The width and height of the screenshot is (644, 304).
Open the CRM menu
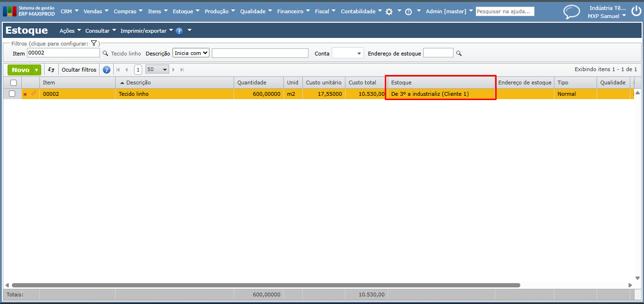(x=69, y=11)
